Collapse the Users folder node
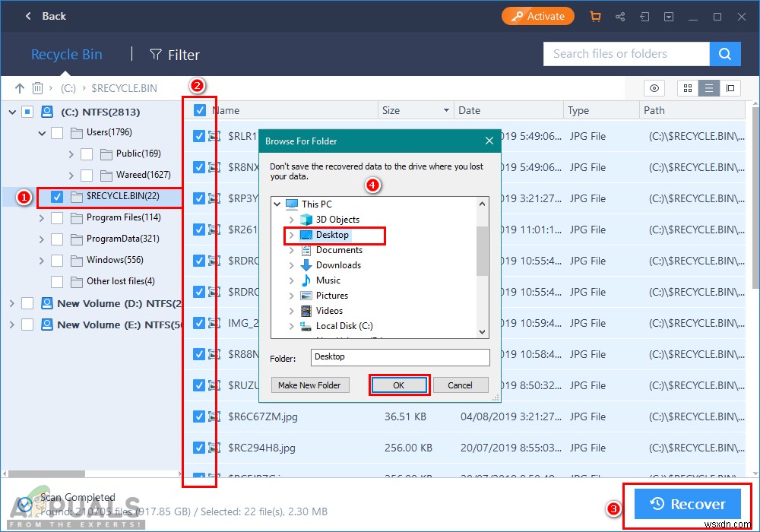Viewport: 760px width, 532px height. click(42, 133)
